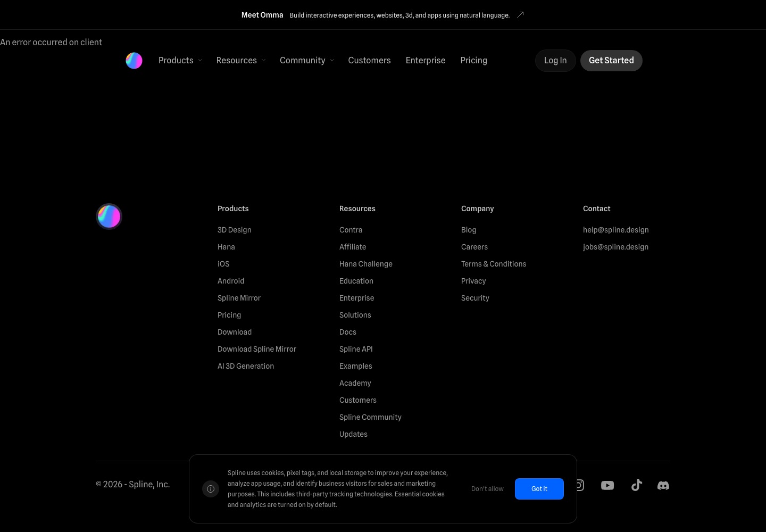Decline cookies with Don't allow
This screenshot has width=766, height=532.
(x=487, y=489)
